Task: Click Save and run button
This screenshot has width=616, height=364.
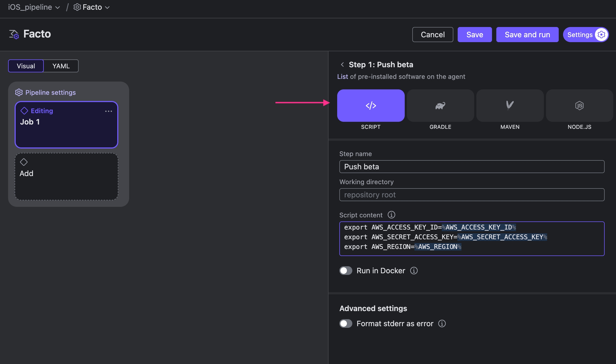Action: coord(527,35)
